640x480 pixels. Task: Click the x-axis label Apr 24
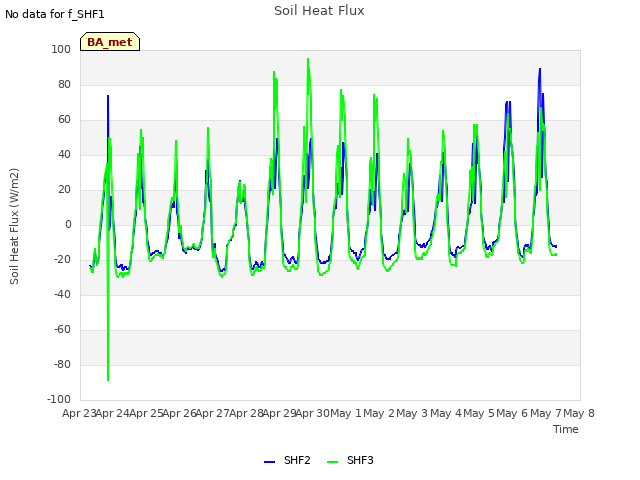pos(113,413)
